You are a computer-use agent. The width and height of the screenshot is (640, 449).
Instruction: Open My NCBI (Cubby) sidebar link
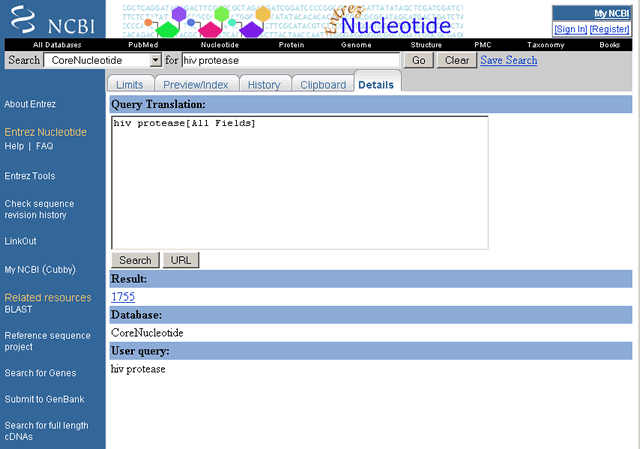point(40,270)
